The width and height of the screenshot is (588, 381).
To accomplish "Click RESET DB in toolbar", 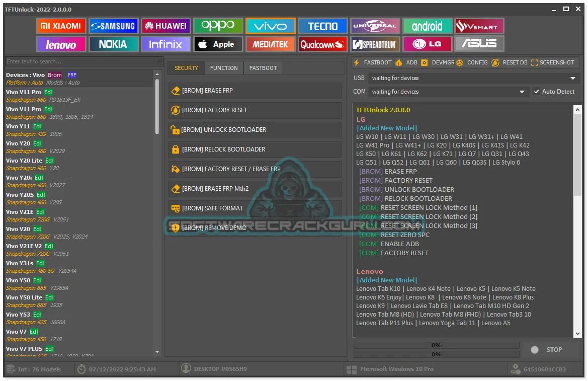I will click(510, 63).
